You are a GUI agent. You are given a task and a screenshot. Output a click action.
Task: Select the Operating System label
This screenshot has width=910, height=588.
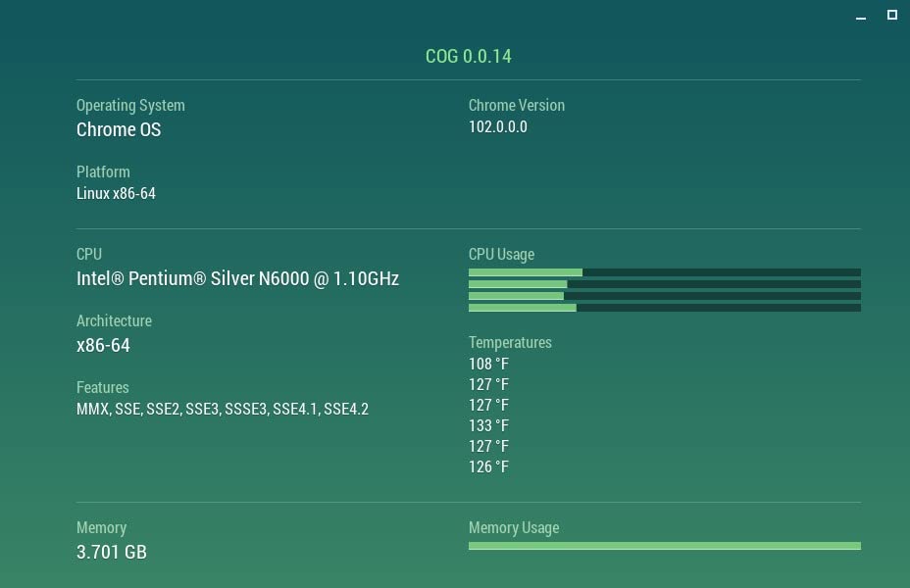click(x=130, y=106)
